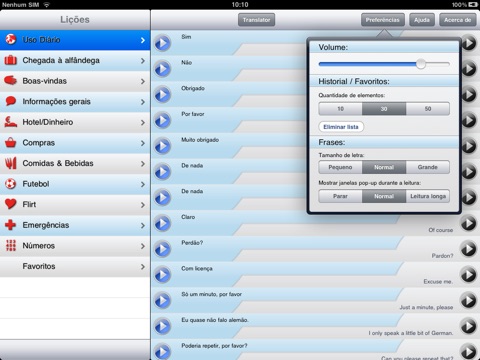The height and width of the screenshot is (360, 480).
Task: Open Futebol lesson chevron
Action: [143, 184]
